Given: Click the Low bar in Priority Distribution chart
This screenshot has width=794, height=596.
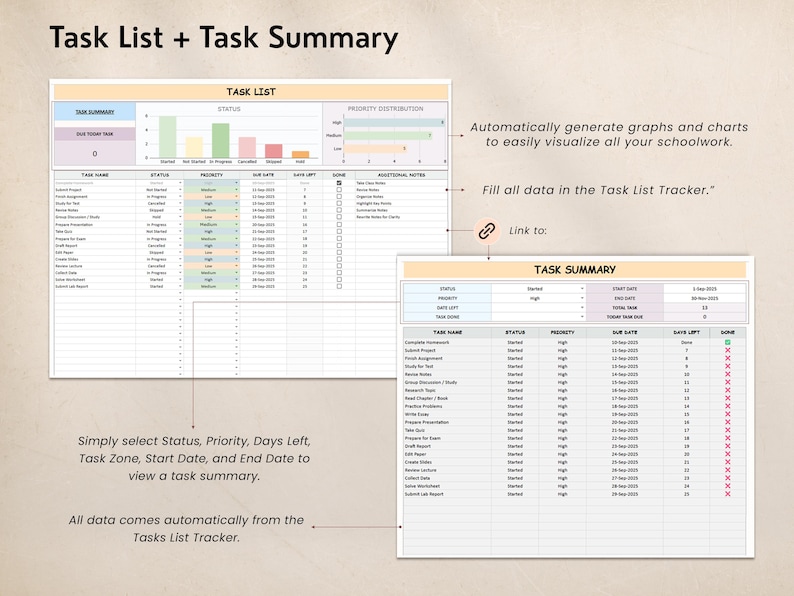Looking at the screenshot, I should point(375,148).
